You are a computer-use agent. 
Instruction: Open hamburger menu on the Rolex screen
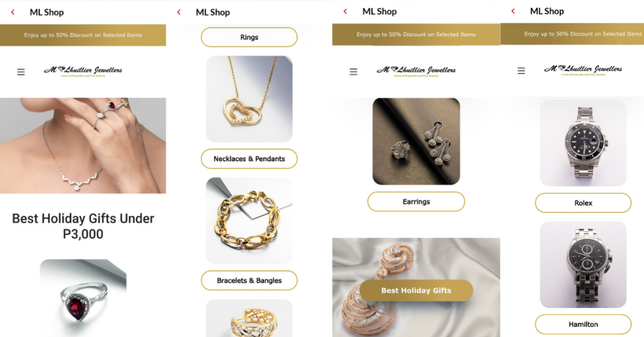point(521,70)
